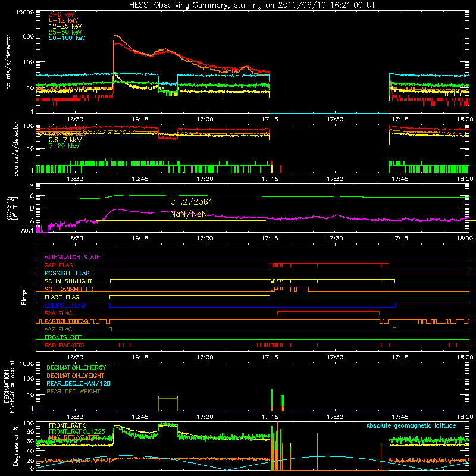
Task: Select the 'BAD_PACKETS' flag label
Action: coord(65,346)
